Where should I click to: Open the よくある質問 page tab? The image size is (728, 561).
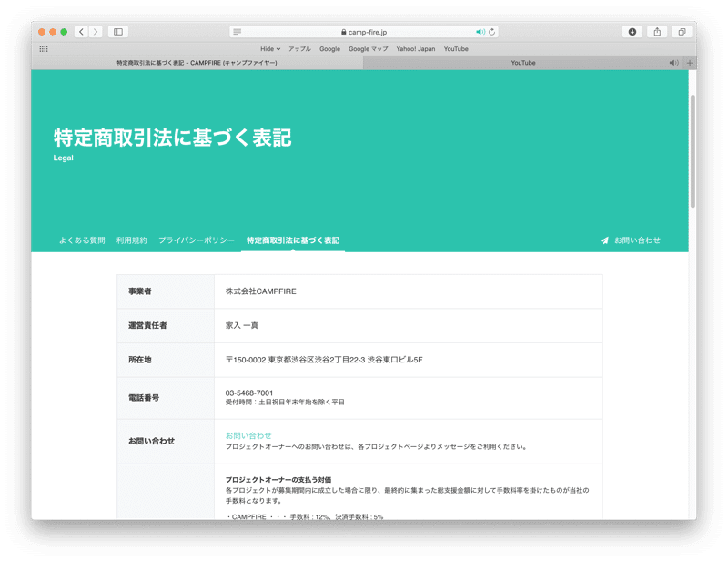click(82, 240)
